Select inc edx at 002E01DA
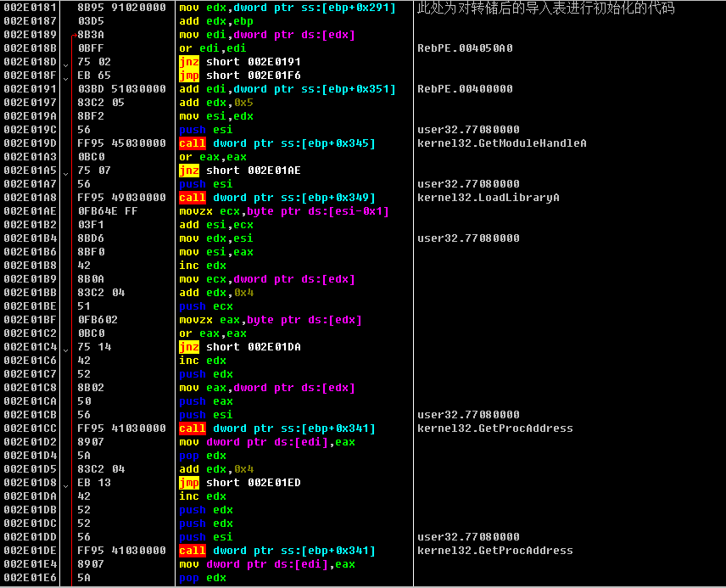Image resolution: width=726 pixels, height=588 pixels. 203,496
